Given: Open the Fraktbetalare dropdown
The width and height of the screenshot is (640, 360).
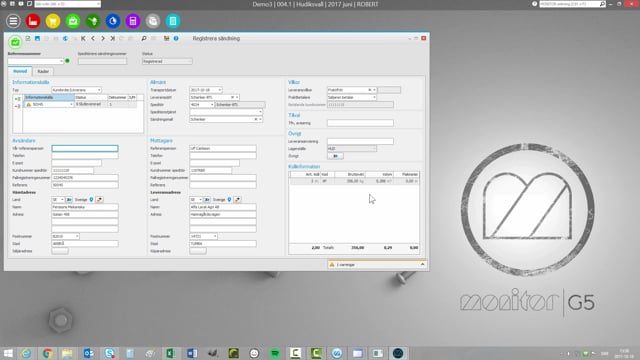Looking at the screenshot, I should click(374, 97).
